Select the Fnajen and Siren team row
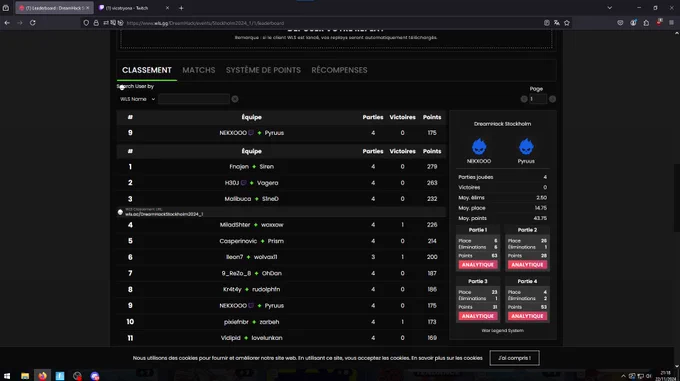The image size is (680, 381). (281, 167)
